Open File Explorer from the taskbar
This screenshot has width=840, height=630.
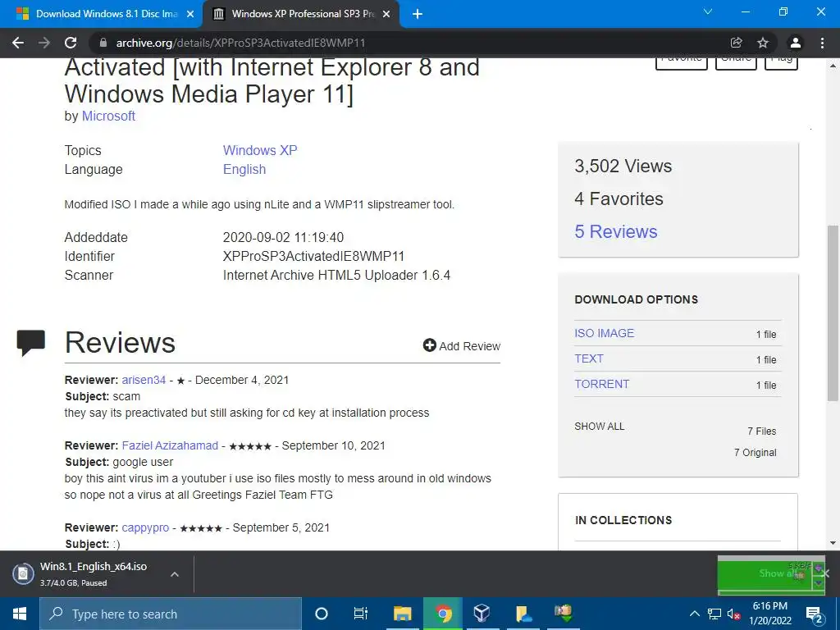point(402,614)
